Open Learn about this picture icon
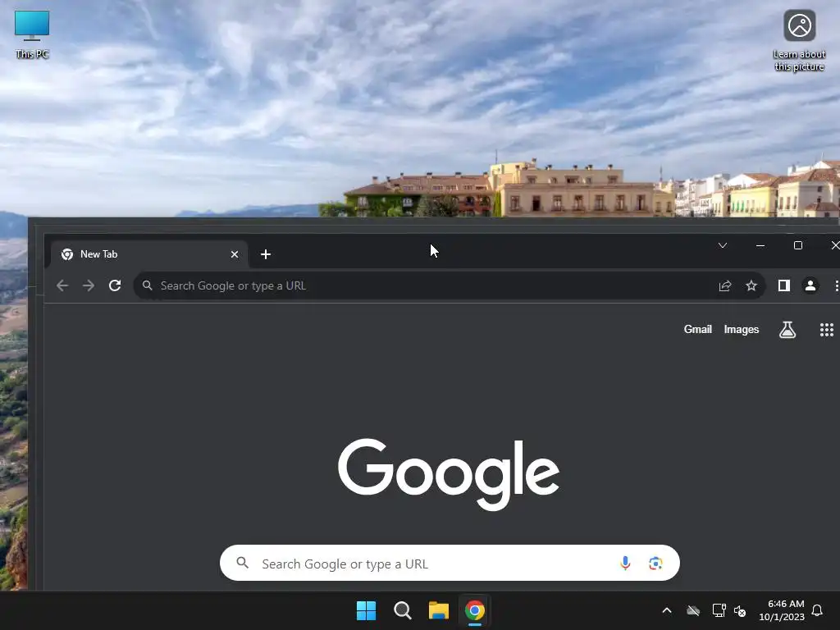 tap(799, 41)
